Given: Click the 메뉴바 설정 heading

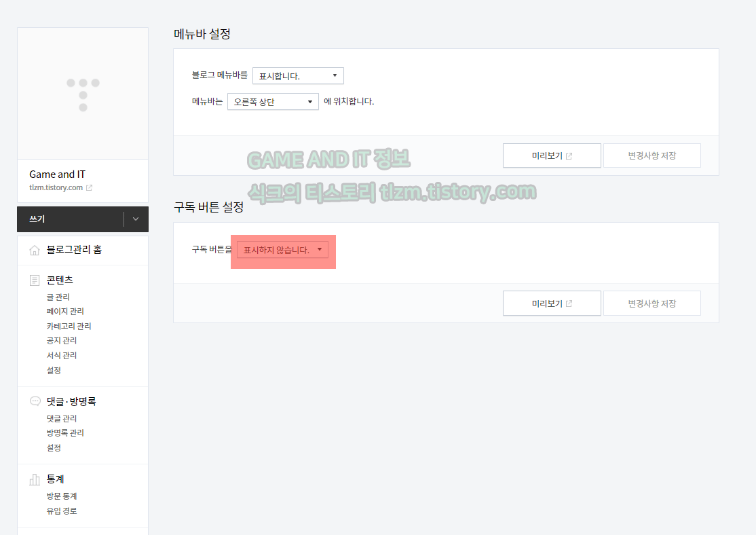Looking at the screenshot, I should (x=202, y=34).
